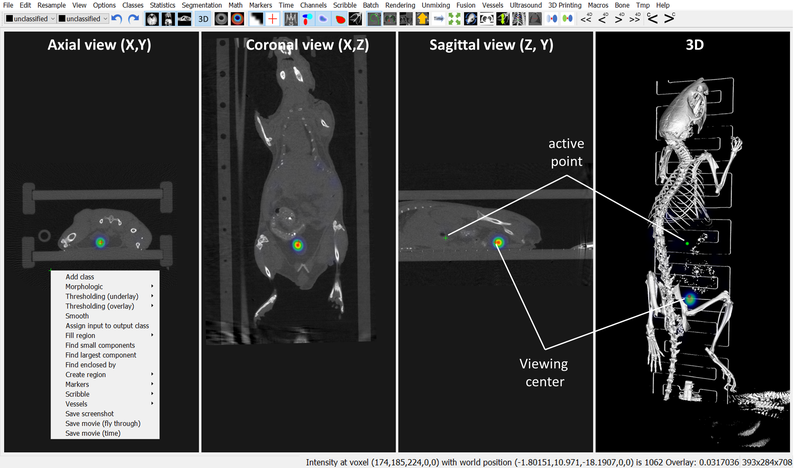Image resolution: width=800 pixels, height=468 pixels.
Task: Toggle the 3D view button
Action: pos(203,18)
